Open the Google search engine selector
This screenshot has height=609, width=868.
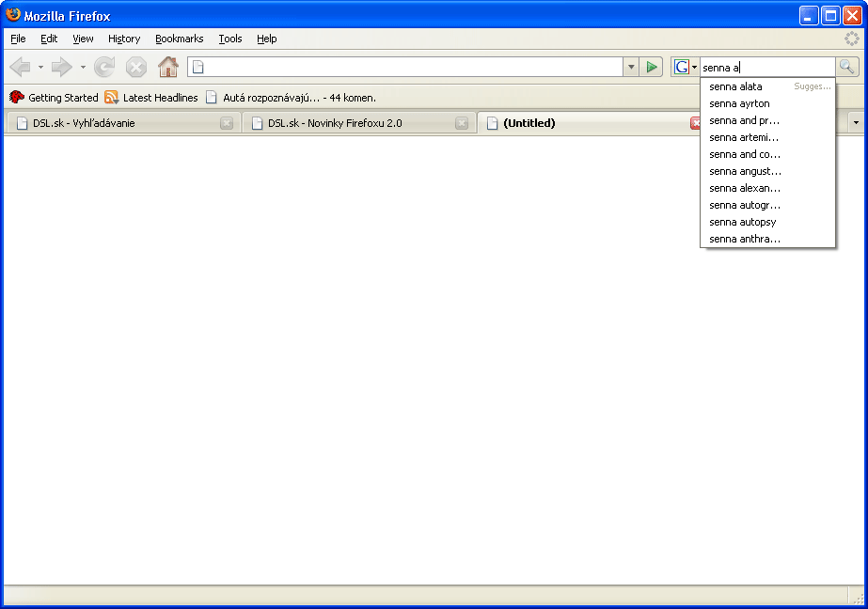686,67
